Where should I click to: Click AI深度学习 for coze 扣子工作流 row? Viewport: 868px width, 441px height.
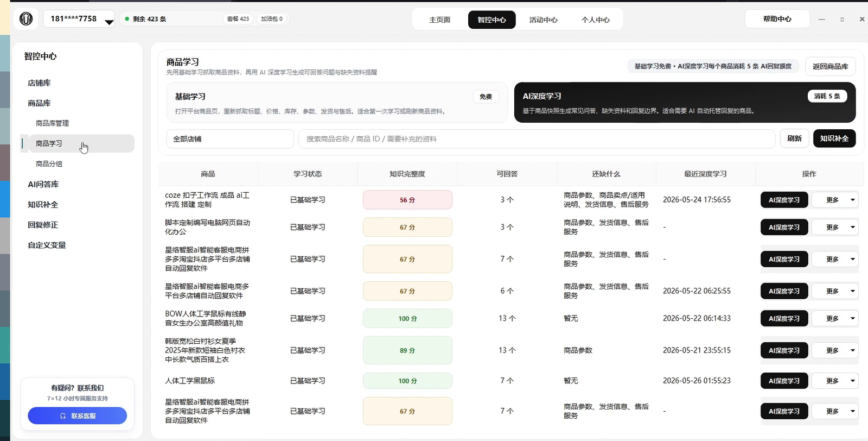point(784,200)
